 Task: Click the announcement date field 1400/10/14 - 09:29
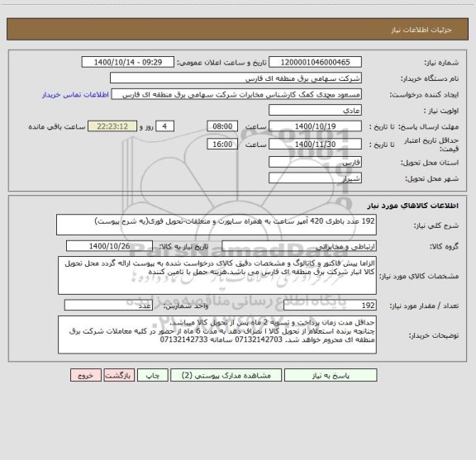coord(128,62)
